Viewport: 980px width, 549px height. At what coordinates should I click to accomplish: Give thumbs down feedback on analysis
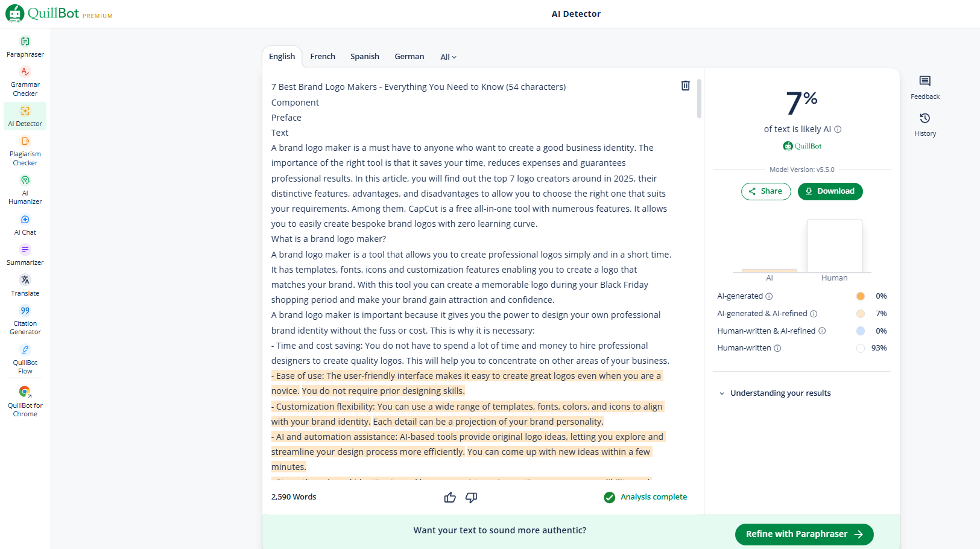471,497
